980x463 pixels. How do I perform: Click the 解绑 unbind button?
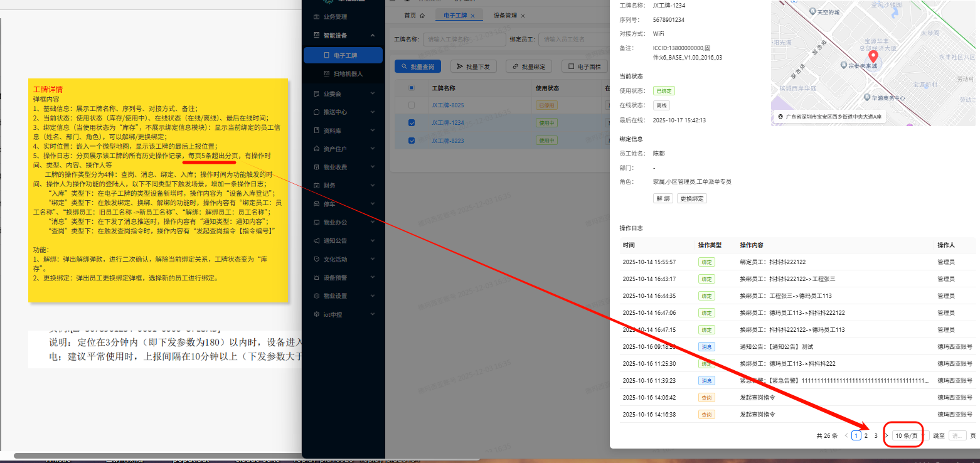click(x=663, y=198)
